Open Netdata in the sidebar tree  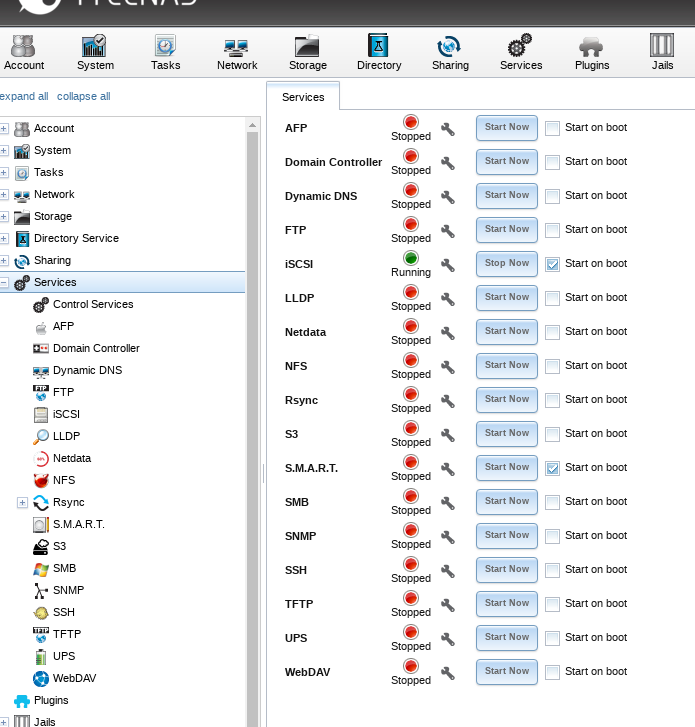pyautogui.click(x=72, y=458)
